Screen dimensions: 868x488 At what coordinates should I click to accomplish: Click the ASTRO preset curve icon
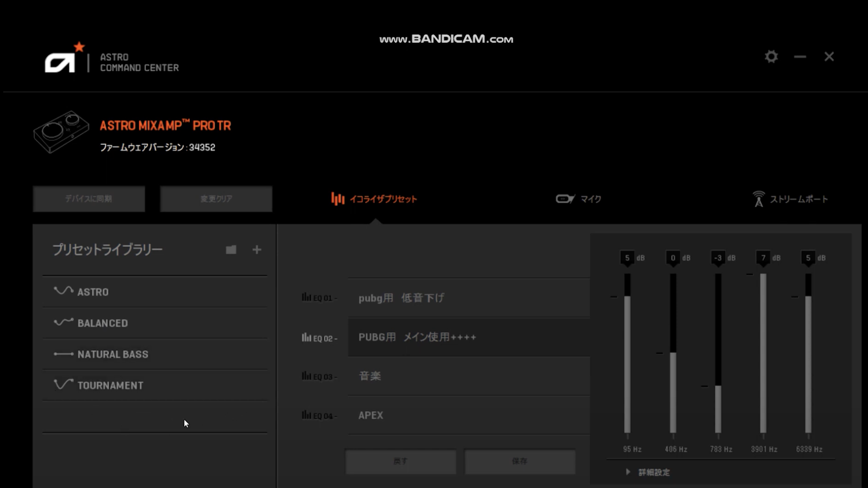tap(63, 291)
